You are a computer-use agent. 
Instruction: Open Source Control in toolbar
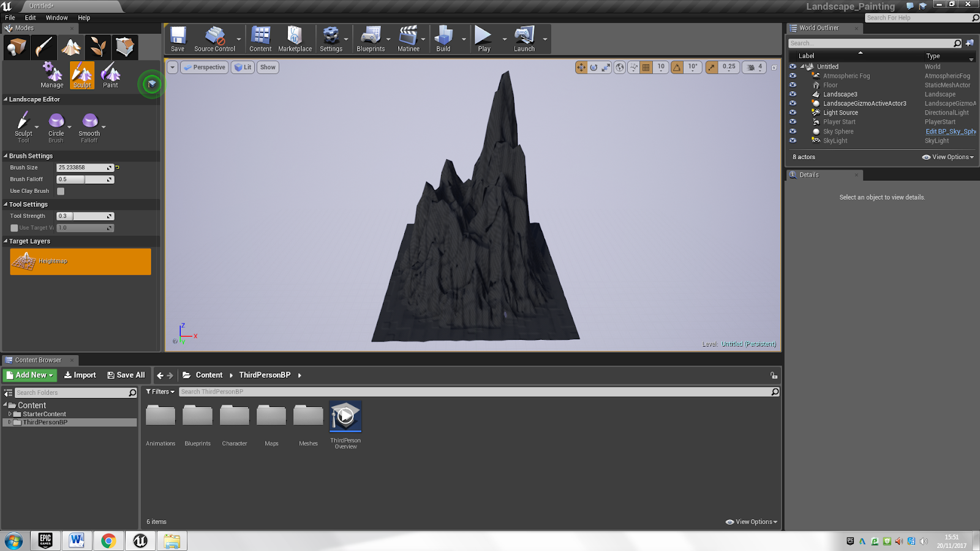coord(214,39)
